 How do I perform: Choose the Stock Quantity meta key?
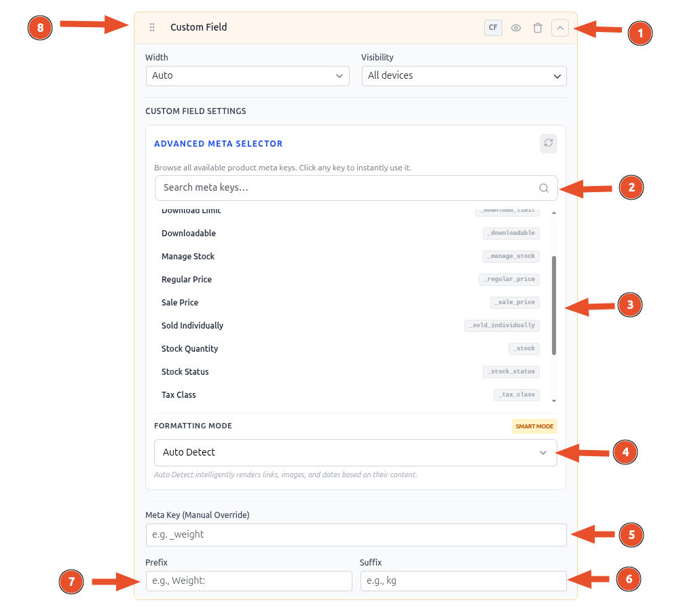click(189, 349)
